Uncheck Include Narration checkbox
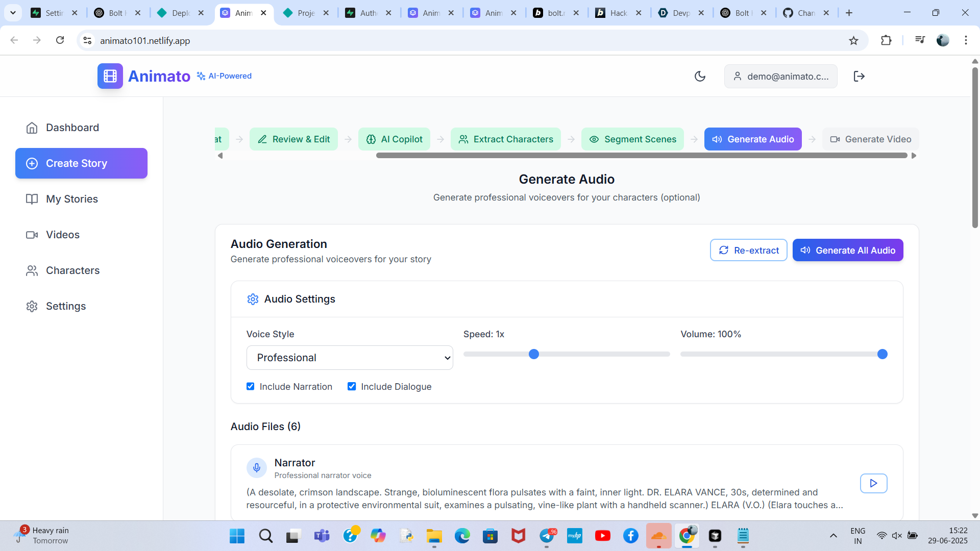Screen dimensions: 980x551 250,386
